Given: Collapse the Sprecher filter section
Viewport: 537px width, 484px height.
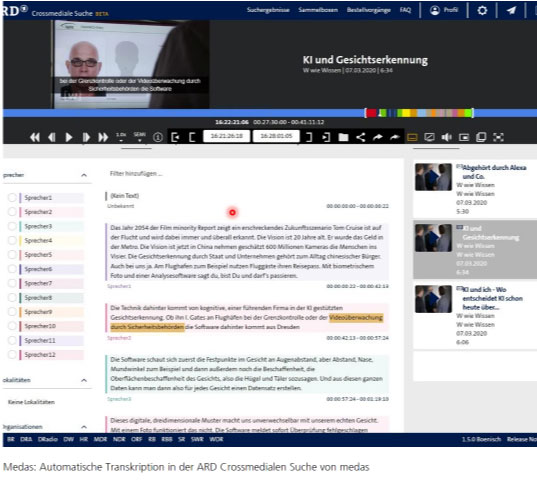Looking at the screenshot, I should click(84, 175).
